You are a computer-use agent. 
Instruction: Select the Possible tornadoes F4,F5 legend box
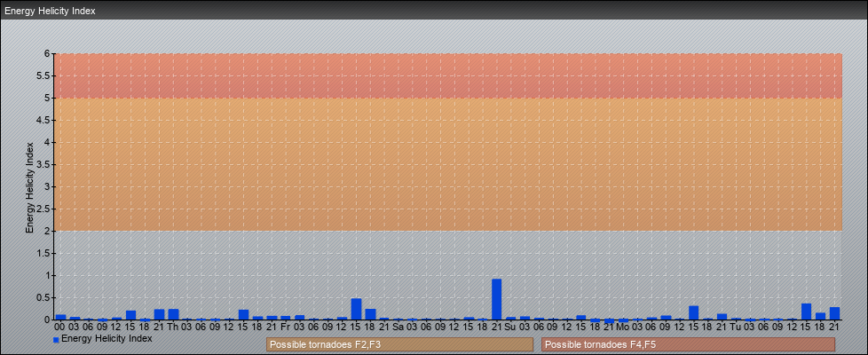tap(688, 344)
